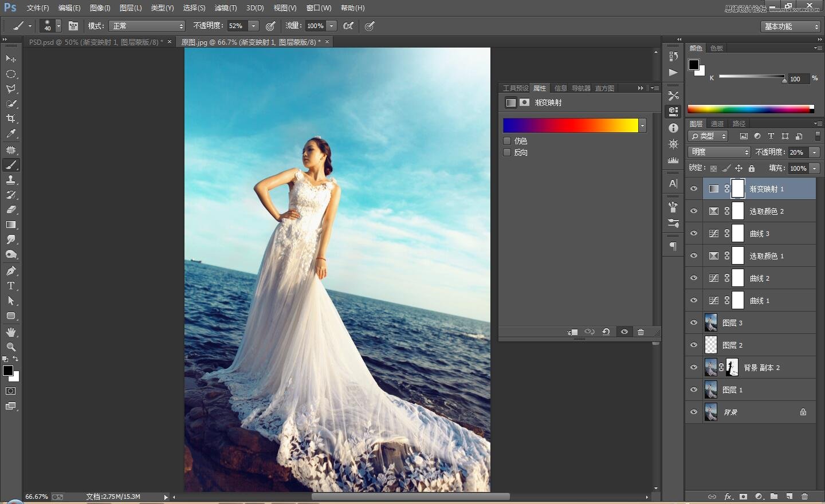Image resolution: width=825 pixels, height=504 pixels.
Task: Select the Zoom tool
Action: click(x=11, y=347)
